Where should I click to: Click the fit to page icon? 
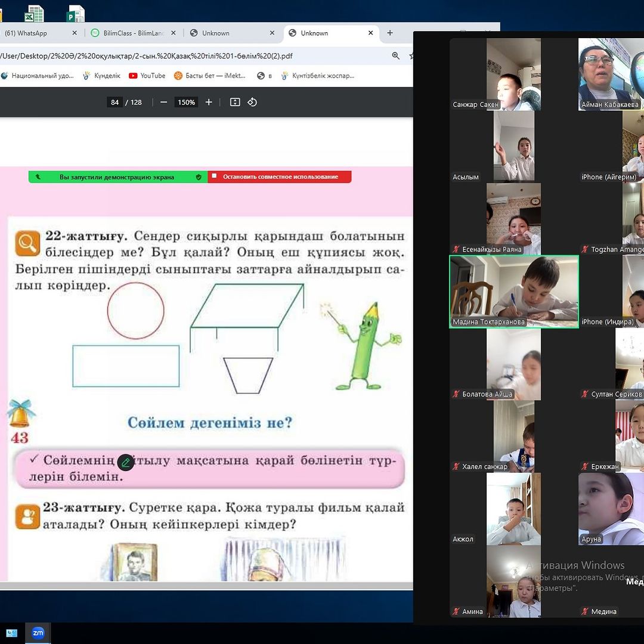click(235, 103)
